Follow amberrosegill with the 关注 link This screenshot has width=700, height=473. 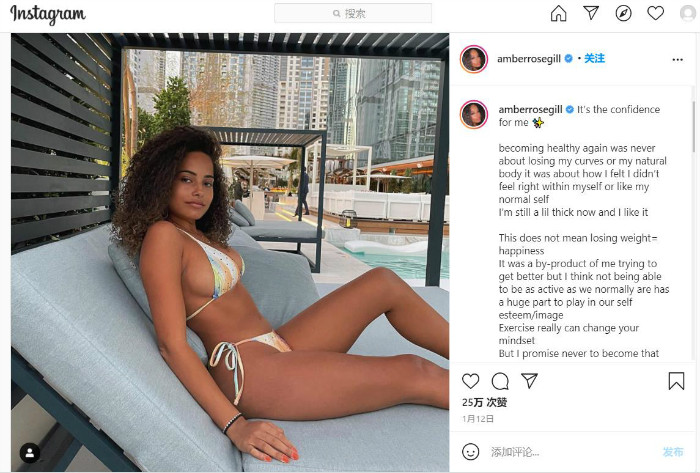[x=595, y=58]
